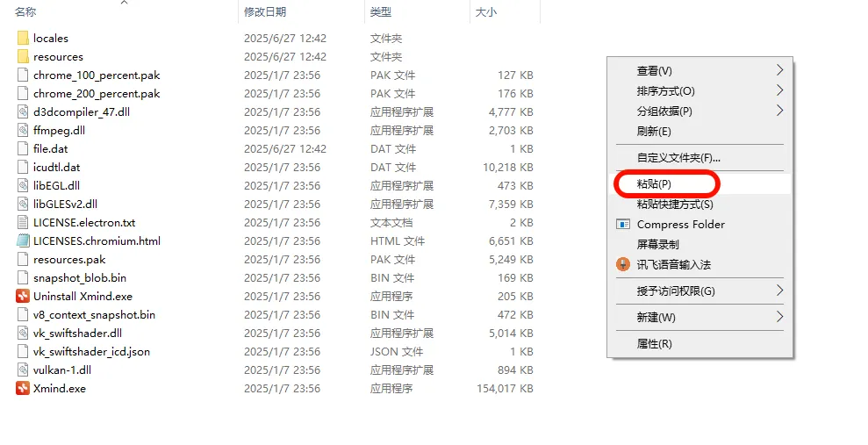Select the Xmind.exe file name
This screenshot has height=445, width=868.
(x=60, y=389)
